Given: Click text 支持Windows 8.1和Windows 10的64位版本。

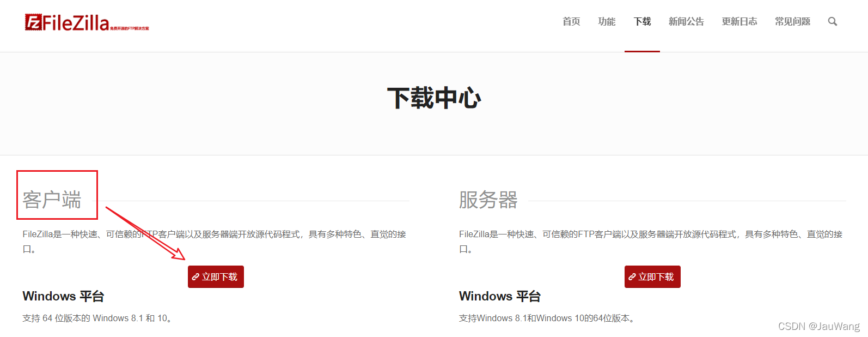Looking at the screenshot, I should 548,318.
